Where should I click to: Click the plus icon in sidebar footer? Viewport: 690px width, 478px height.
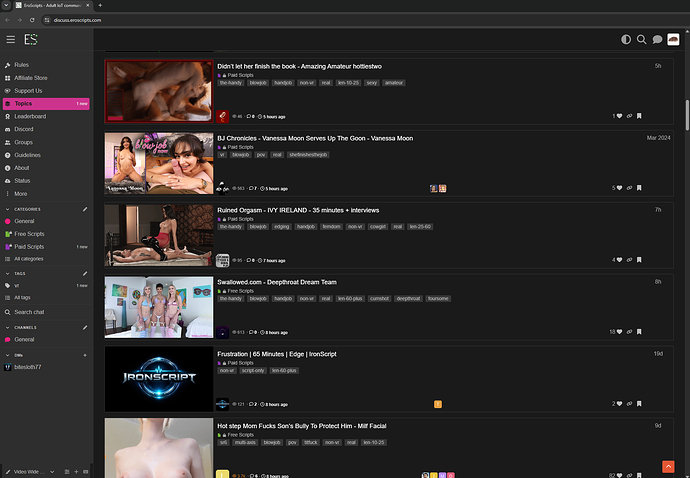point(76,472)
